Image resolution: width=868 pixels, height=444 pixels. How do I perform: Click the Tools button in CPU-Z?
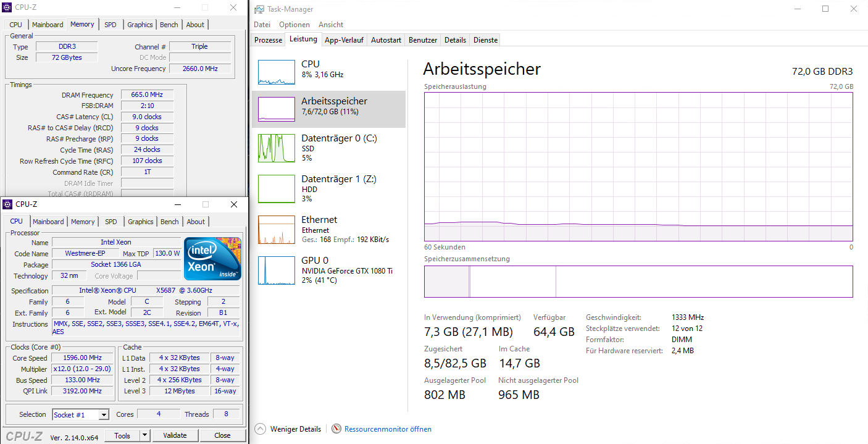point(122,435)
